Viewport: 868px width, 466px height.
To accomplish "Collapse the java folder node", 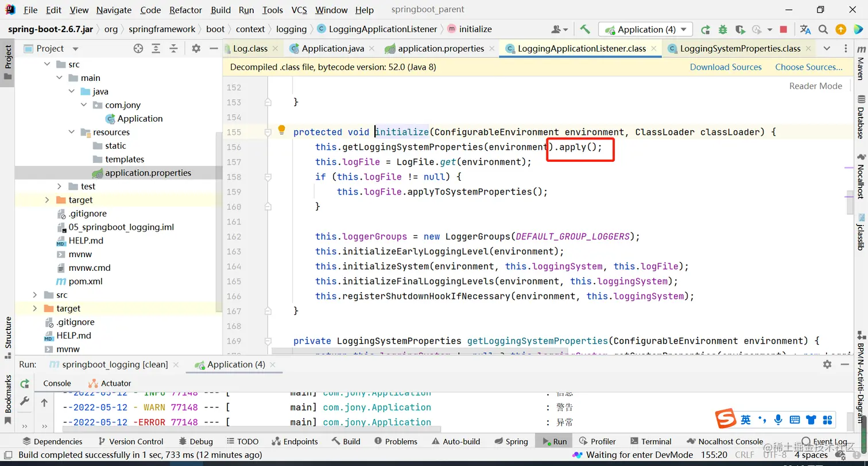I will [72, 92].
